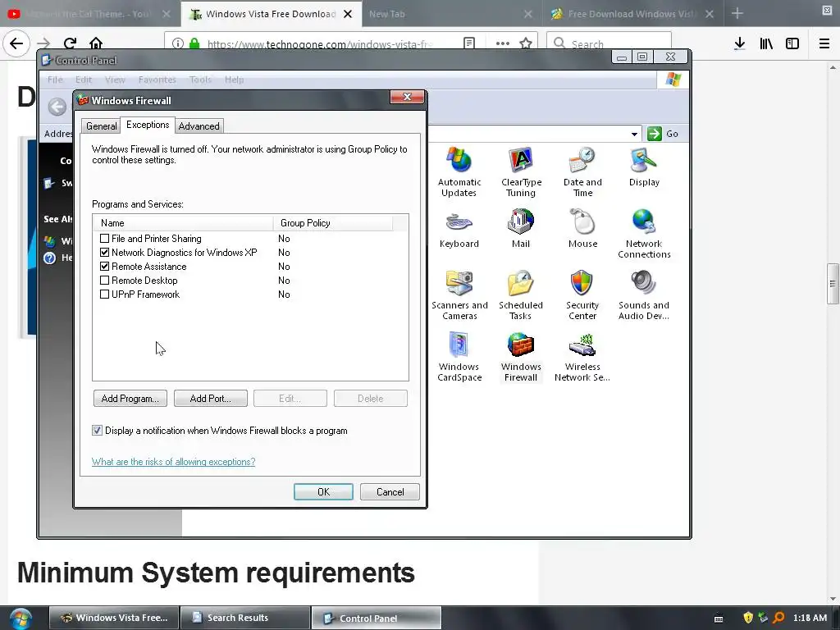Click the browser Search input field
Screen dimensions: 840x630
pyautogui.click(x=609, y=43)
